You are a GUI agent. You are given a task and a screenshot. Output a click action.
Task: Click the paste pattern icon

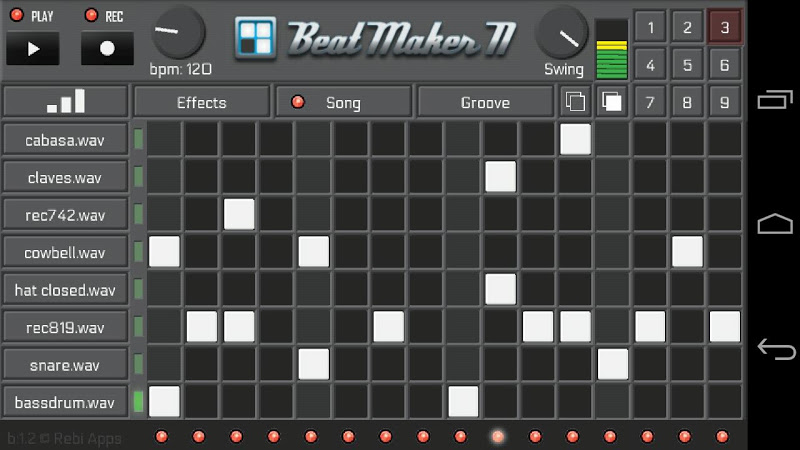(x=612, y=102)
